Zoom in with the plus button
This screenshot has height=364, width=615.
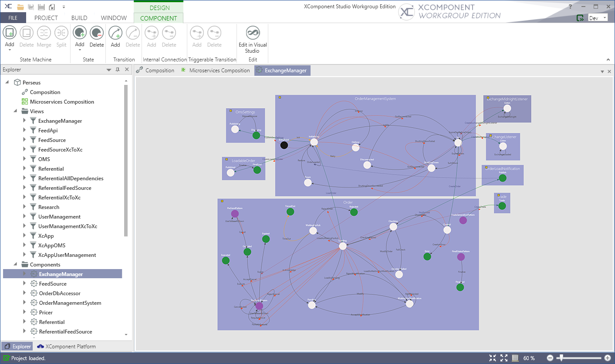tap(608, 358)
